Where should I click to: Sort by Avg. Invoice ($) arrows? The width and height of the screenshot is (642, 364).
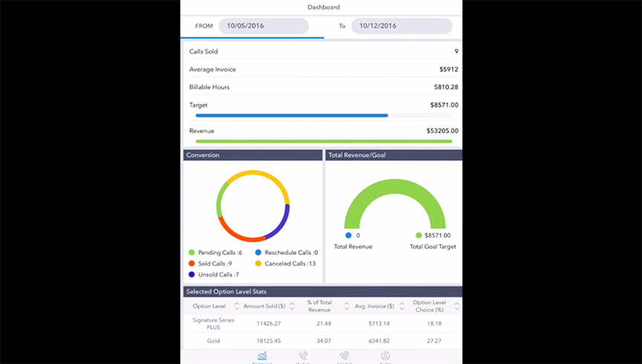tap(401, 306)
